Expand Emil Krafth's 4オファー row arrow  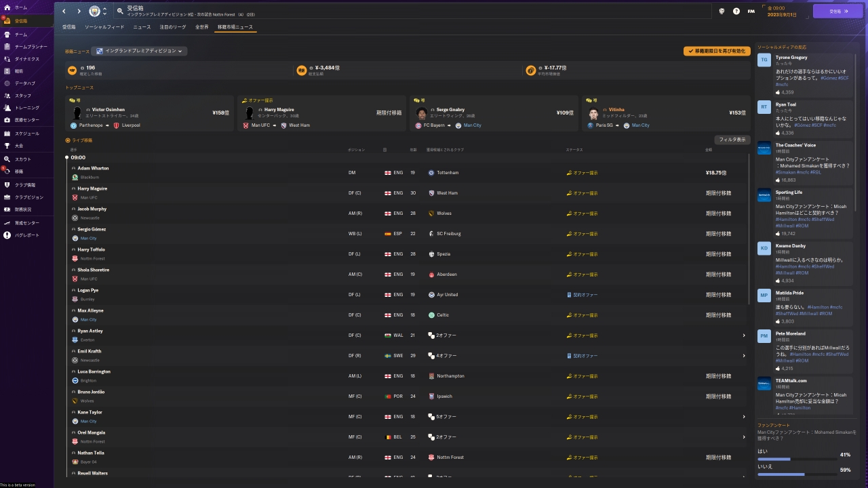[x=743, y=356]
